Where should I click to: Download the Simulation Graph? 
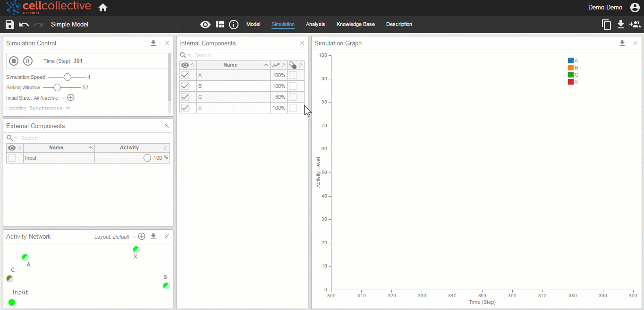[622, 43]
